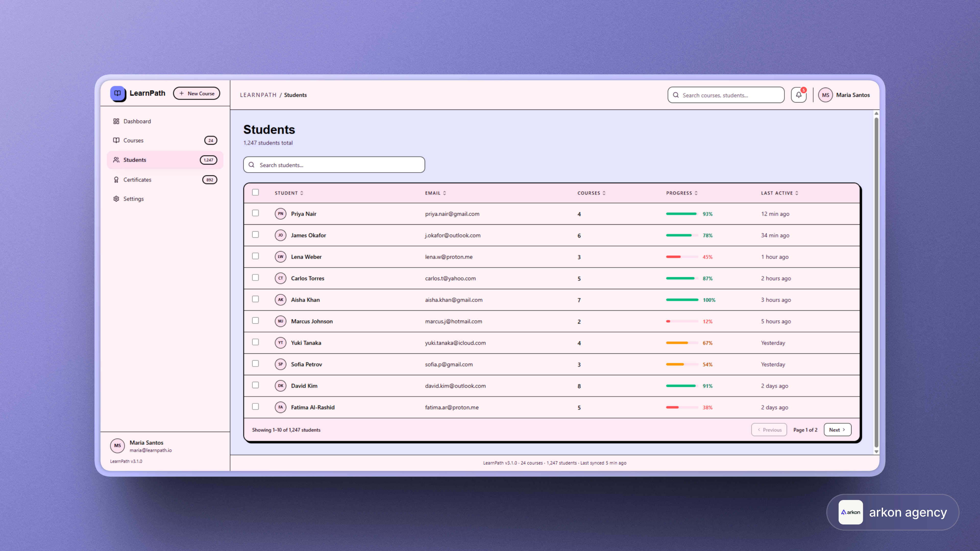The image size is (980, 551).
Task: Select David Kim's row checkbox
Action: [255, 385]
